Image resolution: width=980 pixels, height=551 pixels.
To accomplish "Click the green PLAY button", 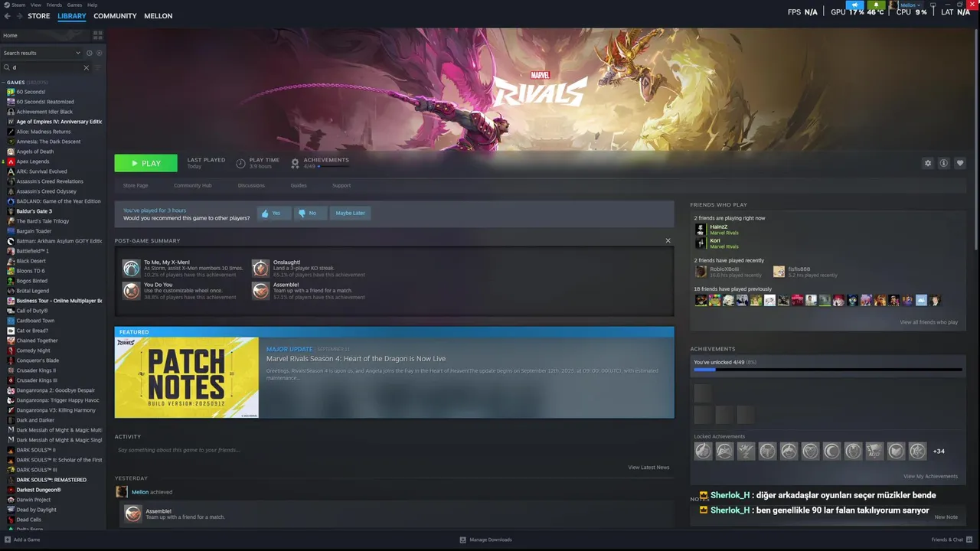I will [145, 163].
